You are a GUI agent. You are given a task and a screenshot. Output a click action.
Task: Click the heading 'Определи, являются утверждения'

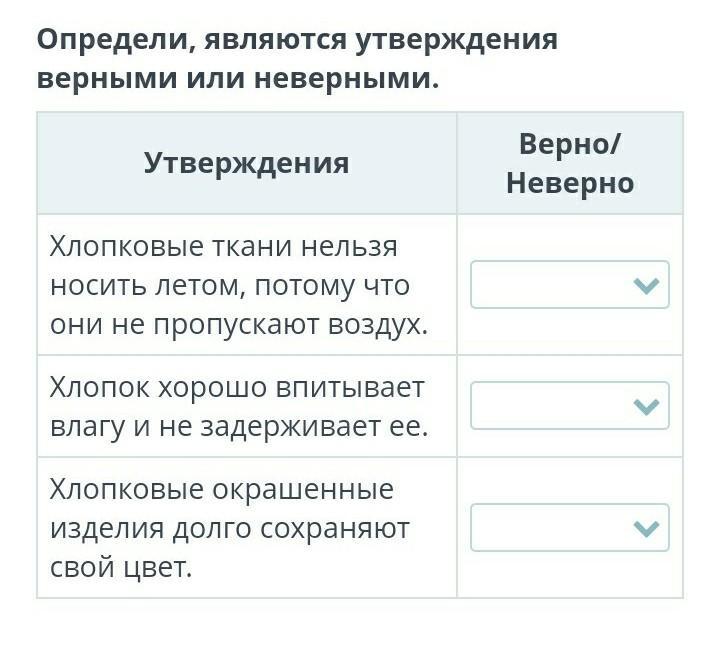(x=297, y=40)
